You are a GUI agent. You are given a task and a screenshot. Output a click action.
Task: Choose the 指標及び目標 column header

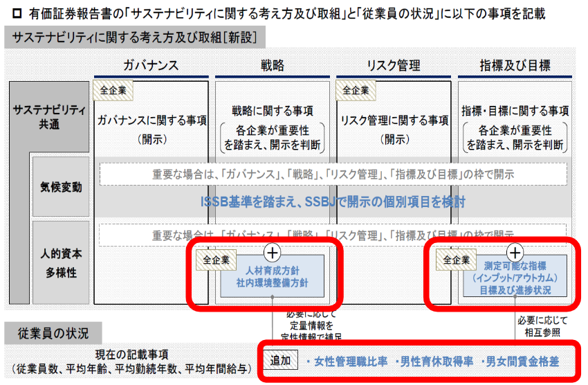click(515, 65)
